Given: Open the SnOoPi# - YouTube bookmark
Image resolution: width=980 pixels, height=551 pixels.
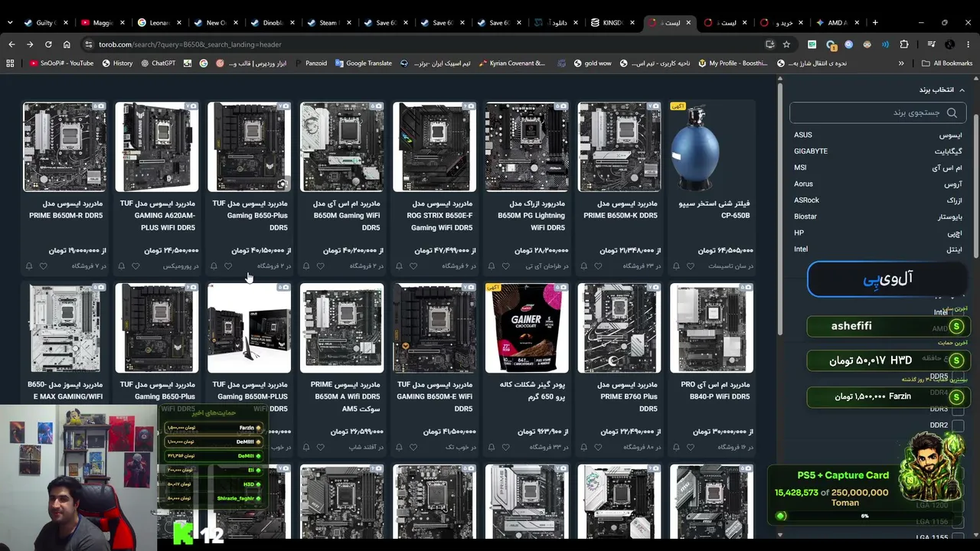Looking at the screenshot, I should [x=61, y=63].
